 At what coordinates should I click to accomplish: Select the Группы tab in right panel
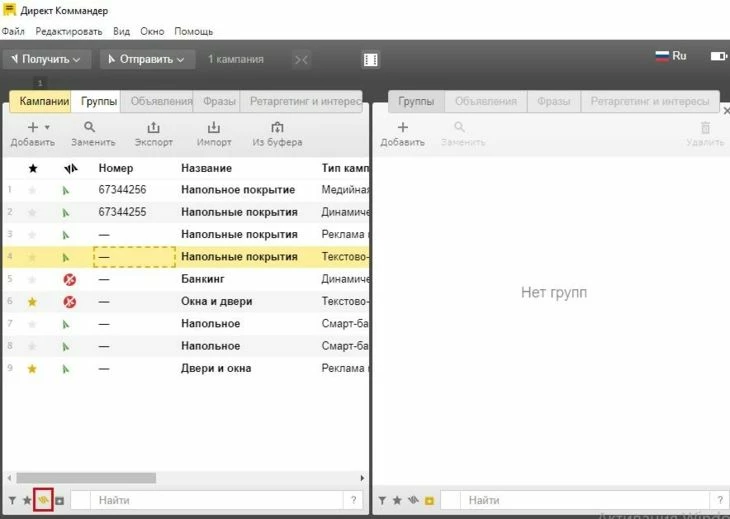pyautogui.click(x=416, y=101)
